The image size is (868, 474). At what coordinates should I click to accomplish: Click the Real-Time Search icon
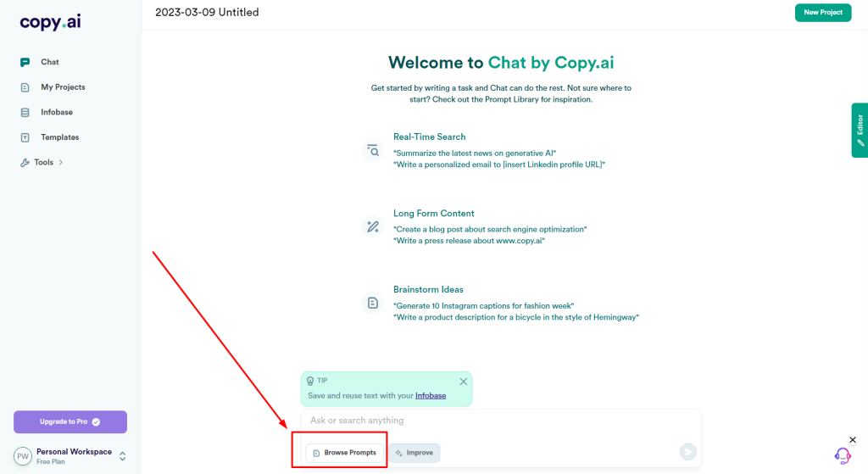(373, 150)
